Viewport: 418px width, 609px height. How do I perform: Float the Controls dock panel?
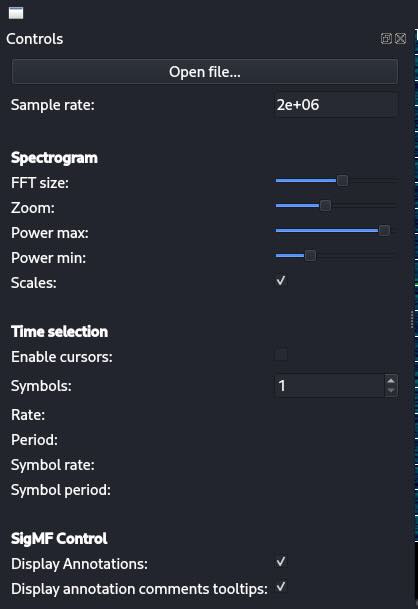click(x=386, y=38)
